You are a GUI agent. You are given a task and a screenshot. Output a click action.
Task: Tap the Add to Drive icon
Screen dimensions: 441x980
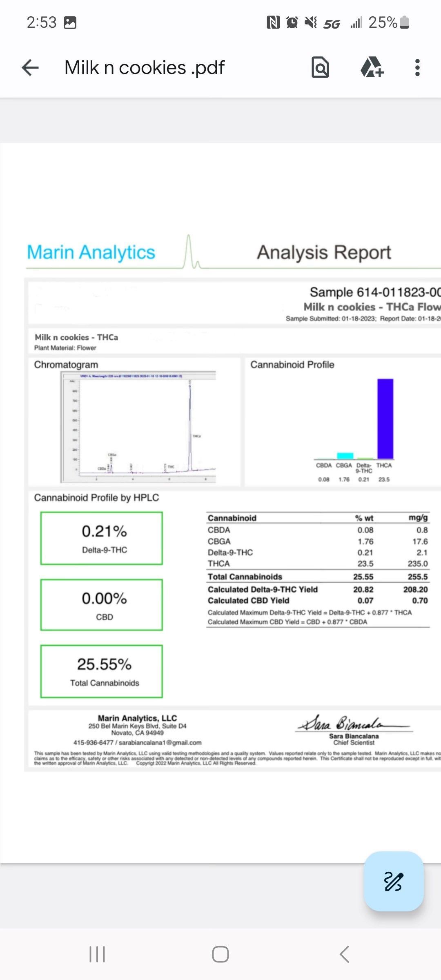372,67
